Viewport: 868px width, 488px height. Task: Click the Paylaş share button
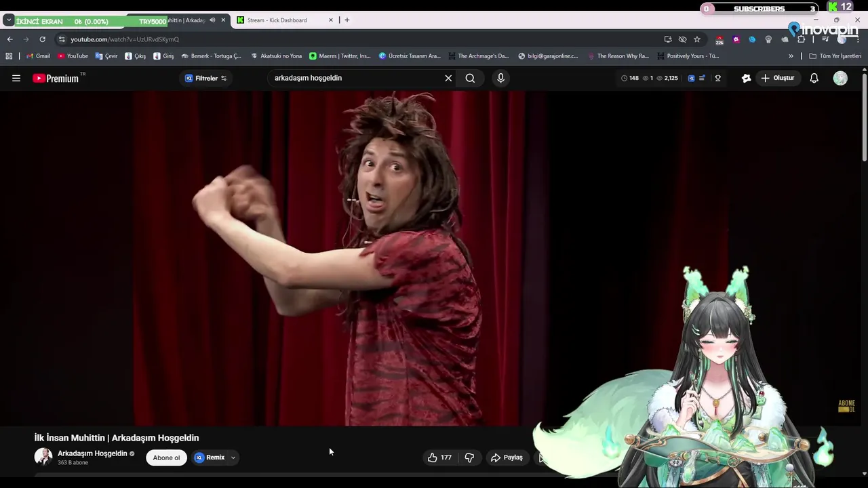click(x=507, y=457)
